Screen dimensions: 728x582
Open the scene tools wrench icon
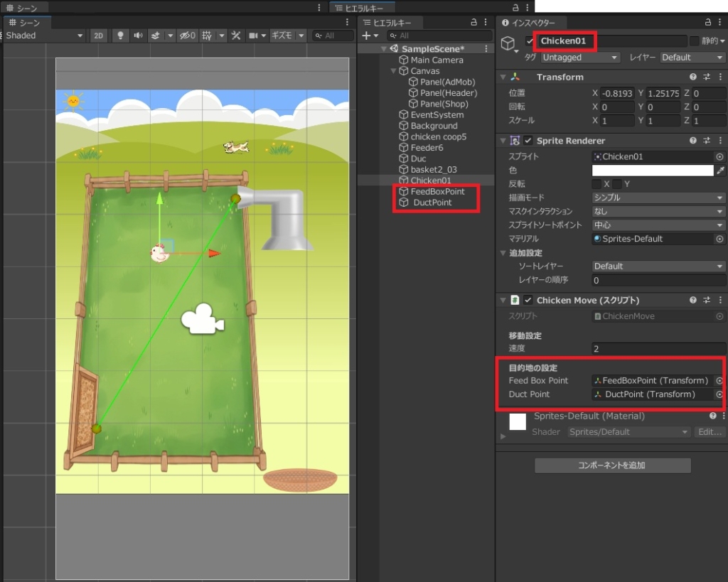pyautogui.click(x=236, y=36)
